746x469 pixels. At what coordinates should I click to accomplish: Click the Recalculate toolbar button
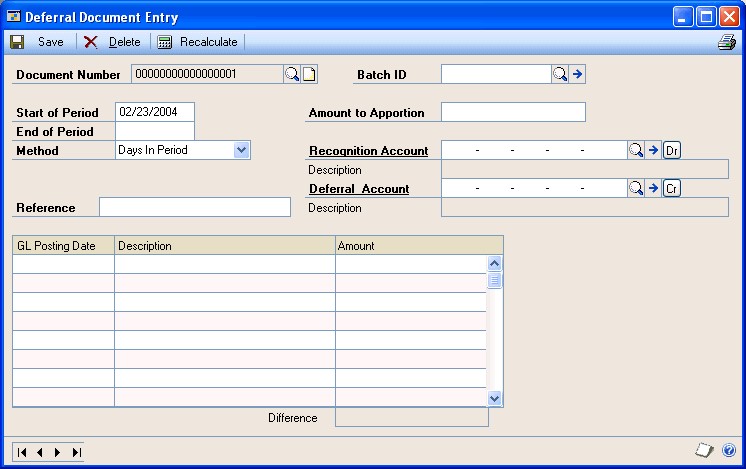pos(197,42)
